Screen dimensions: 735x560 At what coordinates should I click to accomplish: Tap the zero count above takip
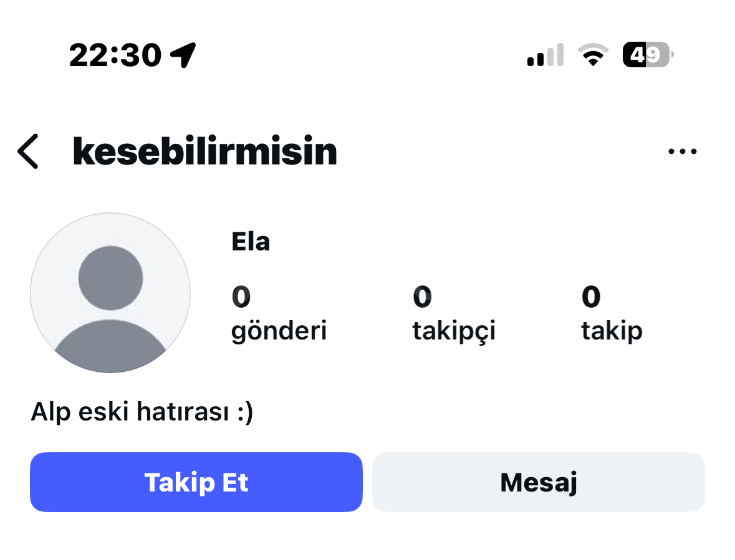pos(591,297)
